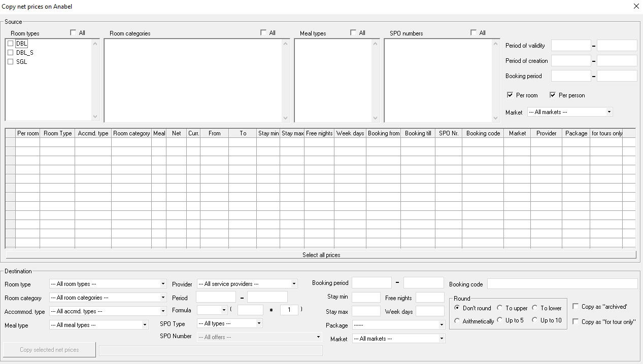Click Period of creation end field
This screenshot has width=643, height=364.
pos(617,61)
